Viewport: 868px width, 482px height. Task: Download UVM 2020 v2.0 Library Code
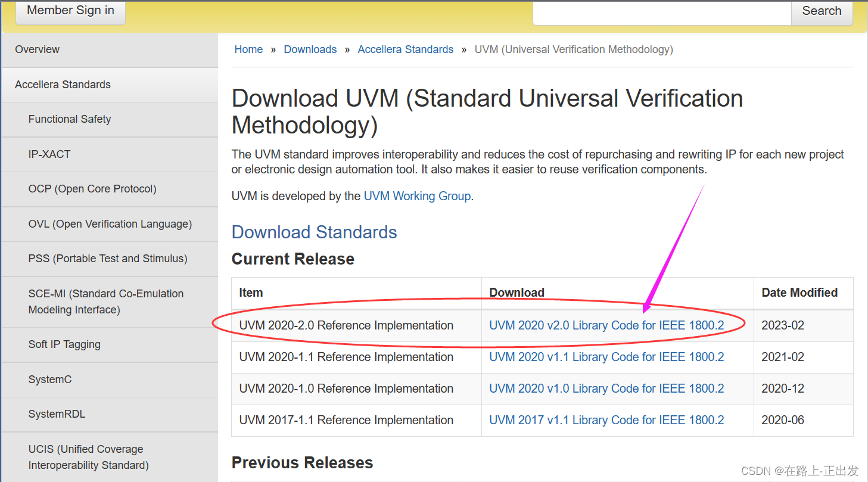tap(606, 325)
